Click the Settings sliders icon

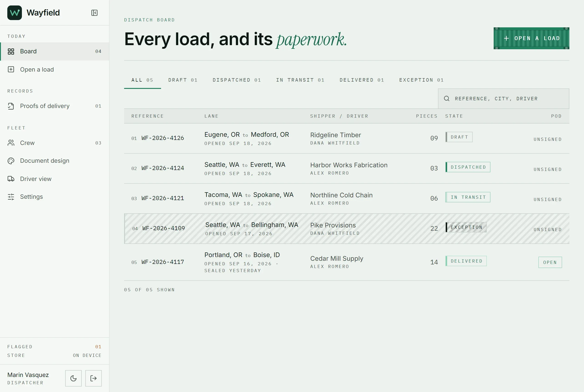click(x=11, y=197)
